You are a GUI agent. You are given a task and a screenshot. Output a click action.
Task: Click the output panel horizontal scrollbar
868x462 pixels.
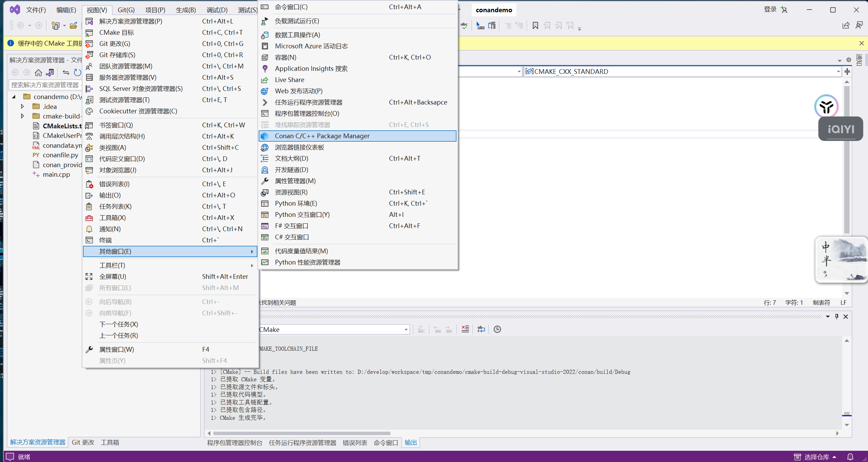click(x=302, y=433)
